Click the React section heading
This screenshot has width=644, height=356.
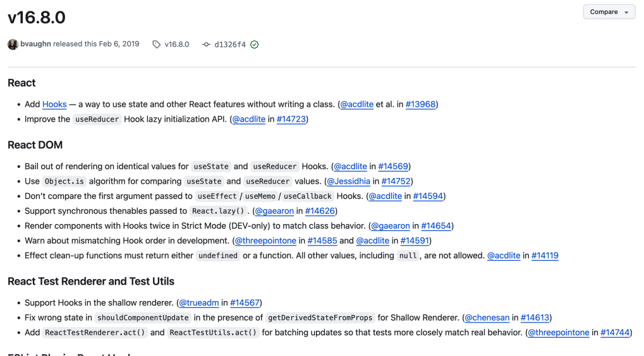point(21,83)
